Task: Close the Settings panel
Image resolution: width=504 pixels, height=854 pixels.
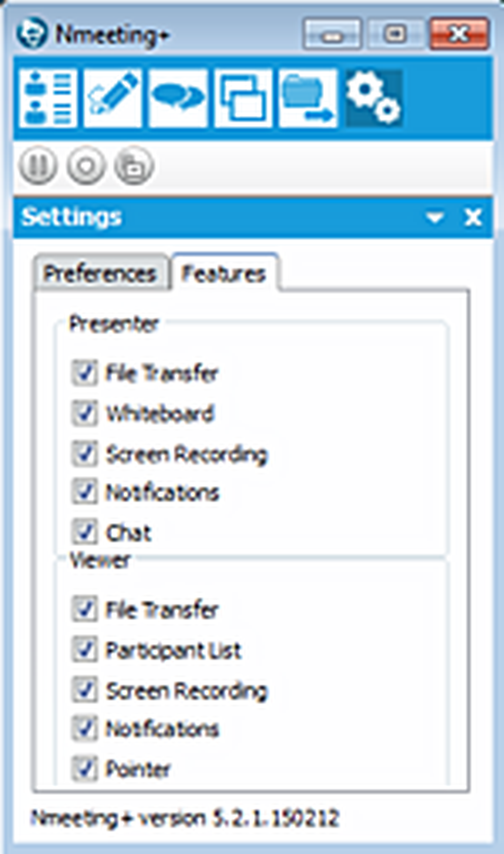Action: (x=473, y=217)
